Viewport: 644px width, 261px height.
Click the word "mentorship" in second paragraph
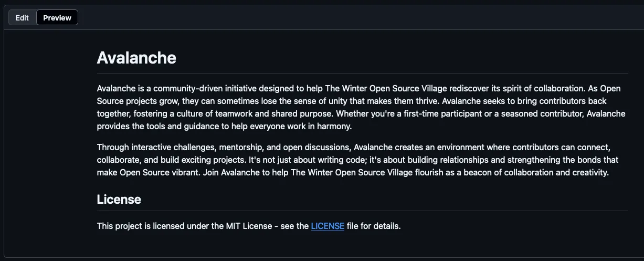[240, 147]
